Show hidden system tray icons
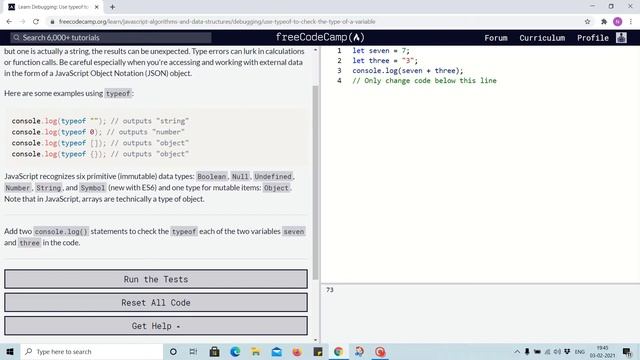The width and height of the screenshot is (640, 360). (517, 351)
